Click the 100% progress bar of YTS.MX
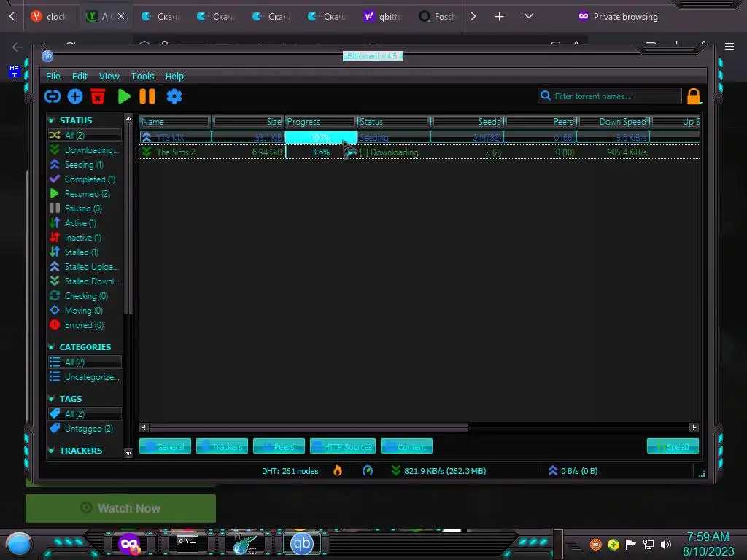 coord(321,138)
